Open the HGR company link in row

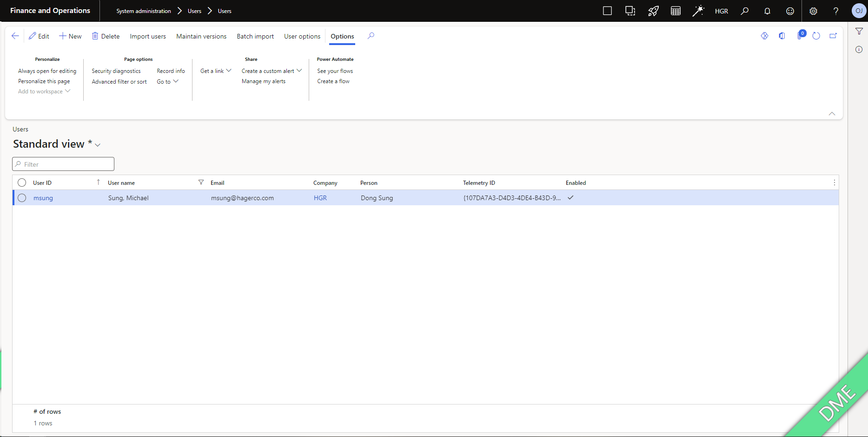(320, 198)
